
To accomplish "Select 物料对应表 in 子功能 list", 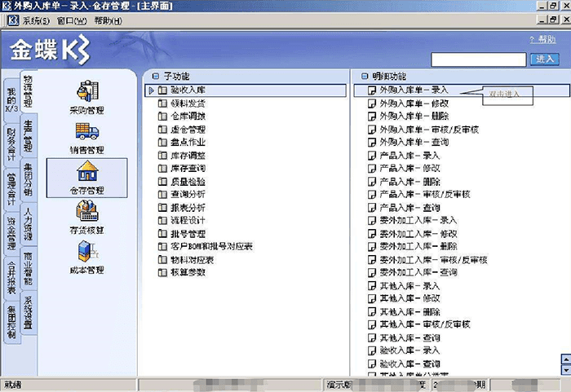I will [192, 260].
